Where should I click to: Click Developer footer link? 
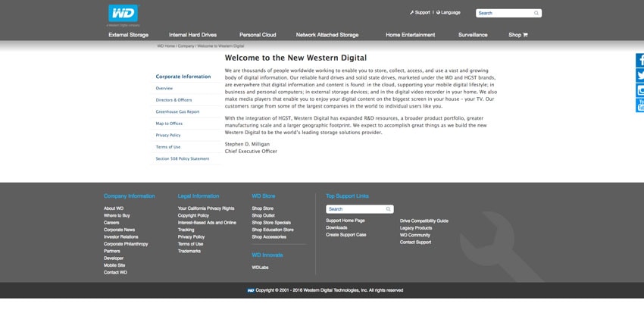[114, 258]
